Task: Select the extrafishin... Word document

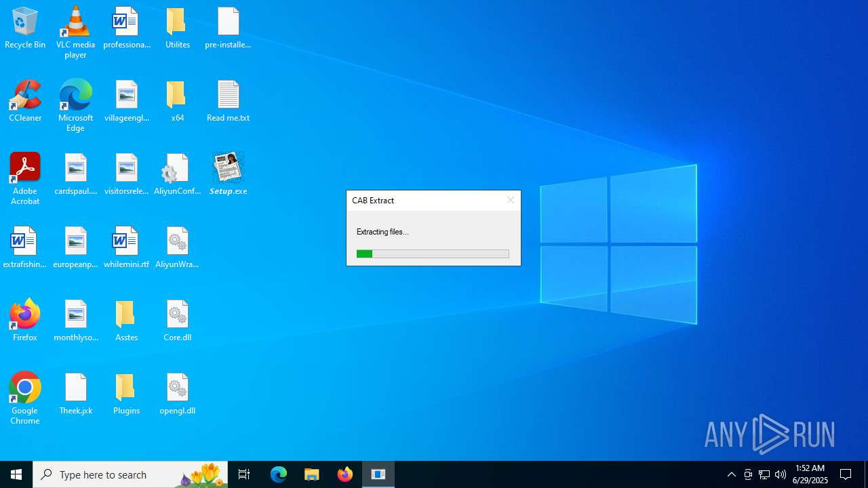Action: (25, 247)
